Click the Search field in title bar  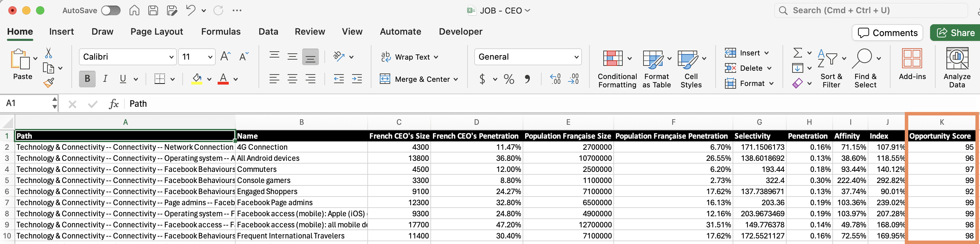click(x=871, y=10)
